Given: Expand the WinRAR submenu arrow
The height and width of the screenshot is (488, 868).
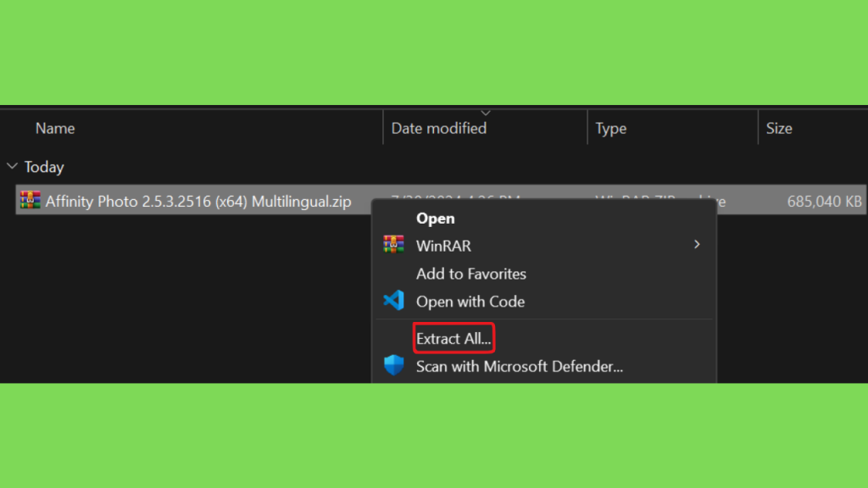Looking at the screenshot, I should pos(697,245).
